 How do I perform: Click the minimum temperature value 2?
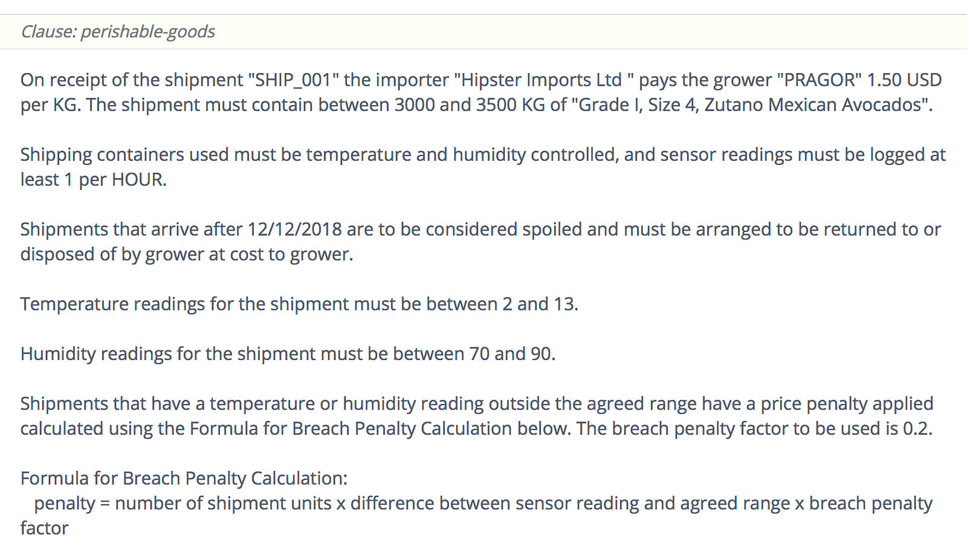pos(507,304)
